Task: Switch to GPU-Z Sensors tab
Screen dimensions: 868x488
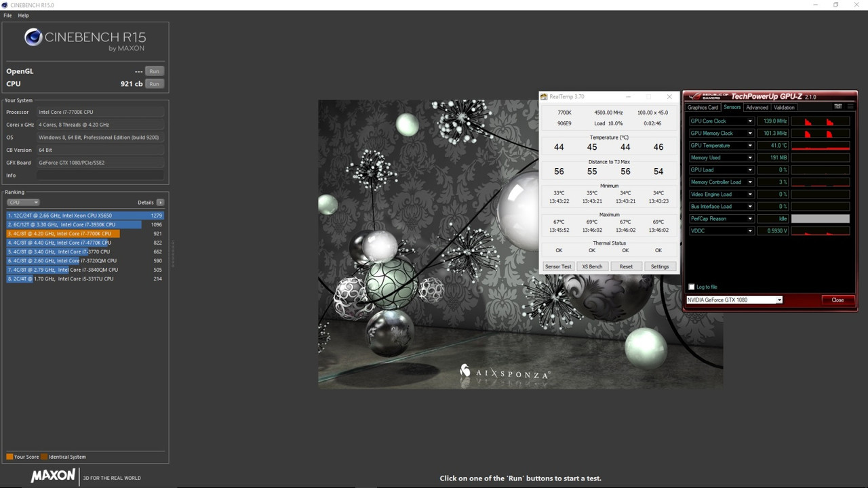Action: click(x=732, y=107)
